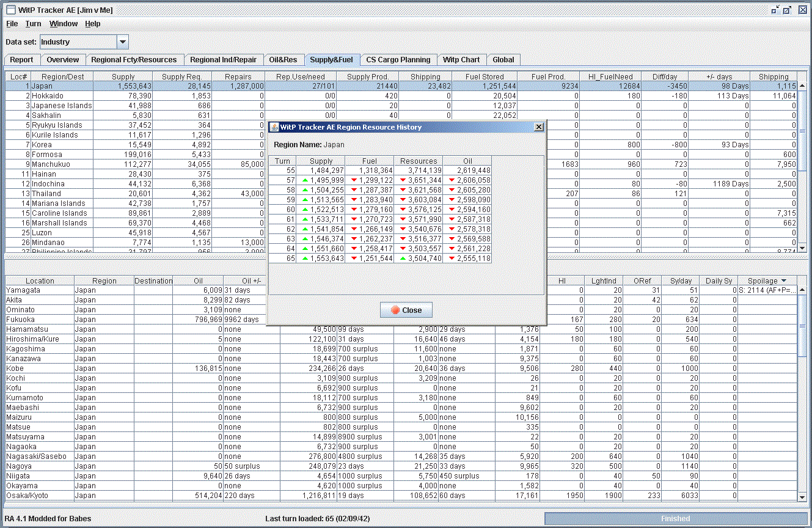Click the red down arrow for turn 65 Oil
Screen dimensions: 812x528
(452, 258)
